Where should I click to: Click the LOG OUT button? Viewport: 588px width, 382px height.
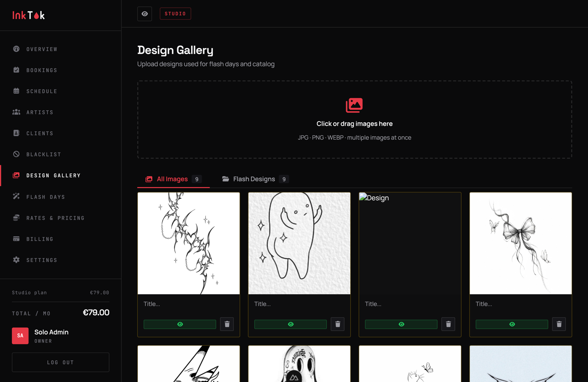click(60, 362)
